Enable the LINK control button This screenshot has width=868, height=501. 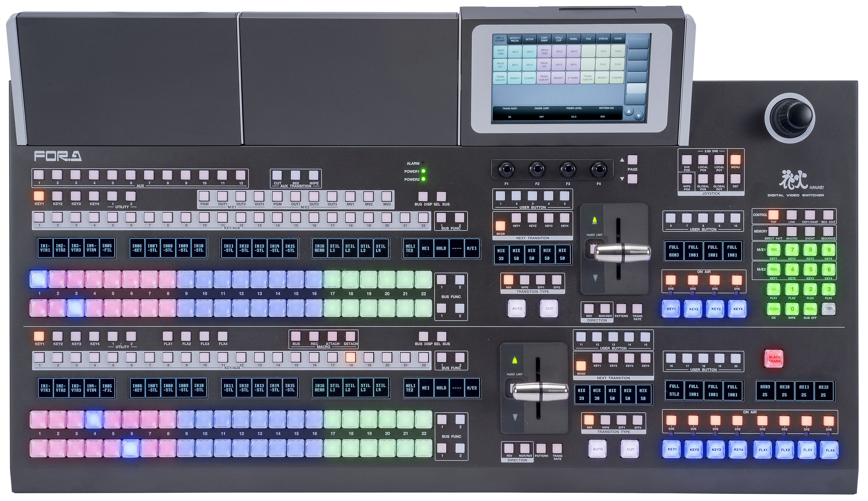click(x=792, y=215)
